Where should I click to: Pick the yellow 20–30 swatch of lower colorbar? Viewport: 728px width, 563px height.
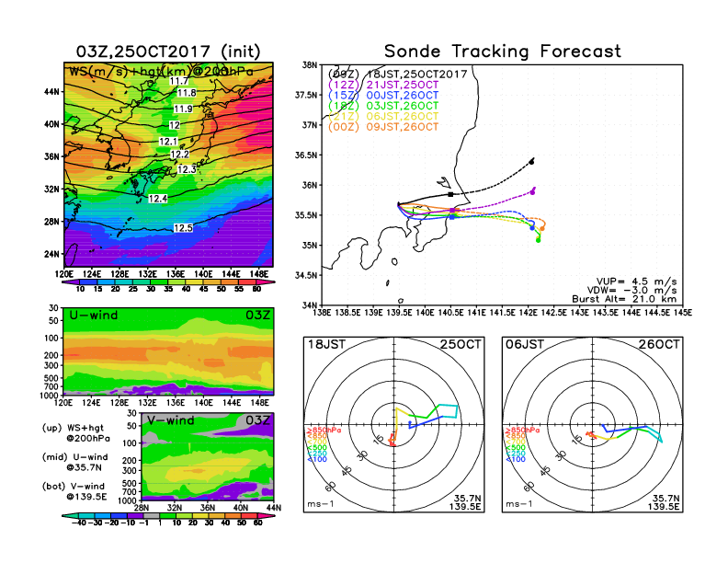tap(199, 515)
